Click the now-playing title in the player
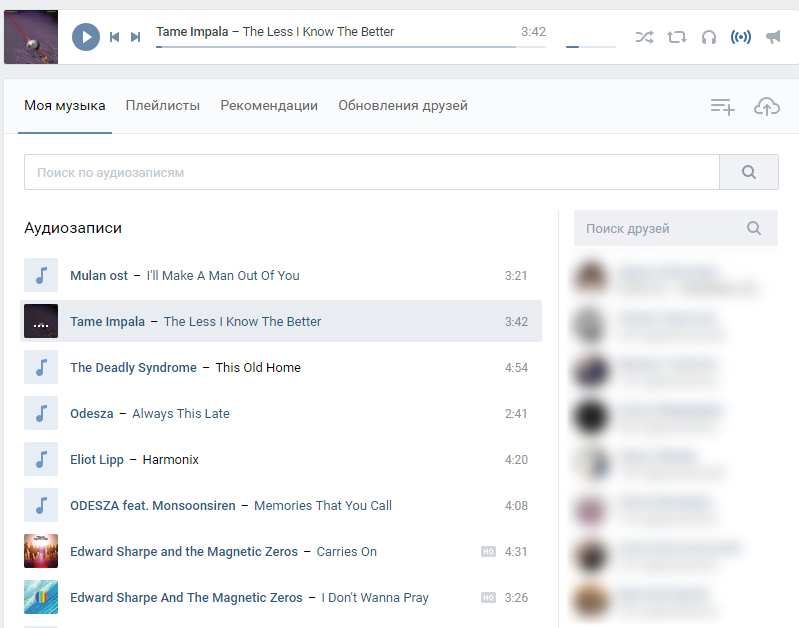The height and width of the screenshot is (628, 799). [275, 32]
